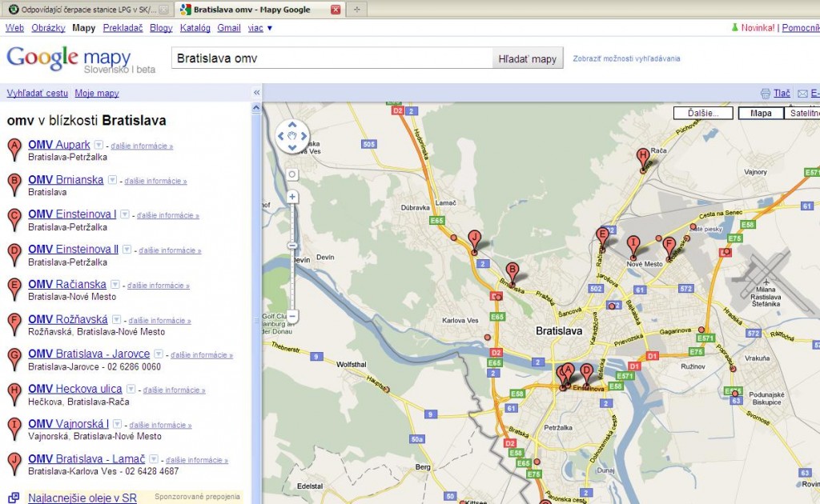820x504 pixels.
Task: Open dropdown arrow next to OMV Vajnorská I
Action: tap(118, 424)
